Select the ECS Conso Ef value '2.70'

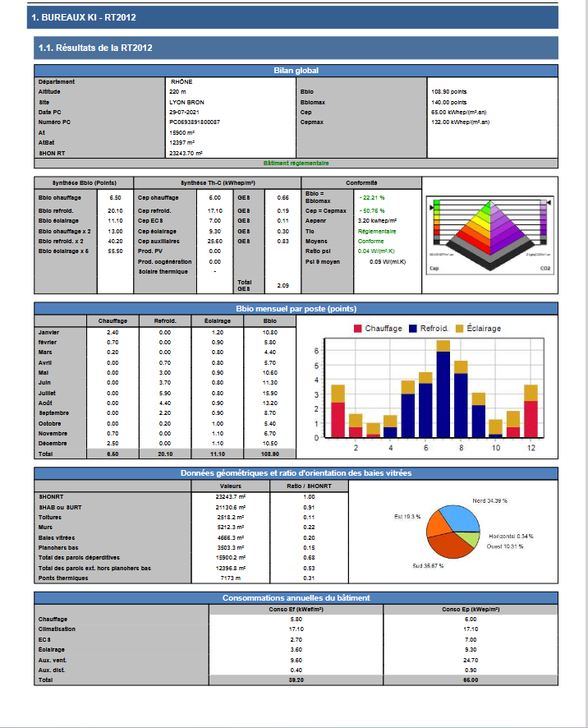coord(296,640)
